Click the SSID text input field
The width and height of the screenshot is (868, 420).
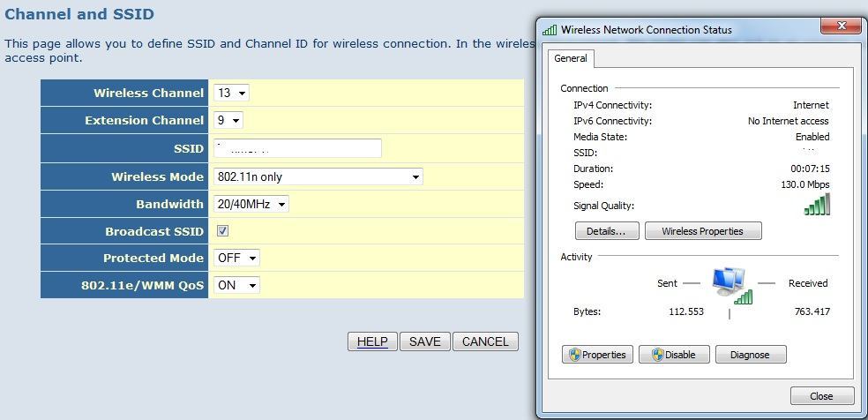click(297, 148)
